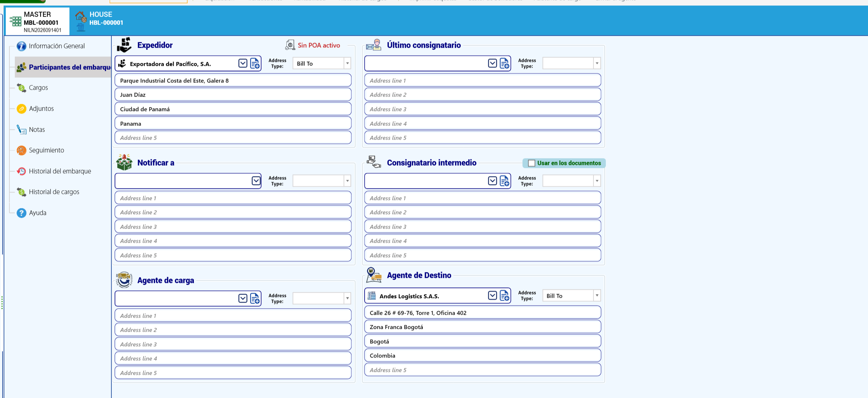The image size is (868, 398).
Task: Open the MASTER MBL-000001 tab
Action: (x=37, y=21)
